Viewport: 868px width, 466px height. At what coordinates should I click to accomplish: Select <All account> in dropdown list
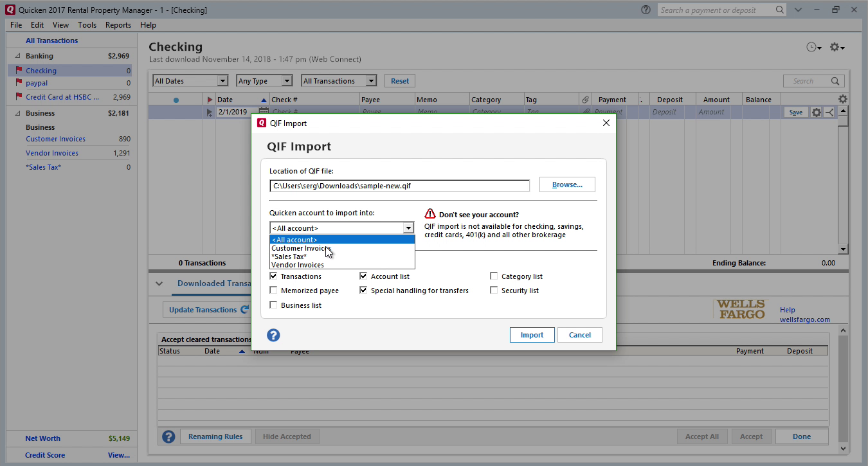click(342, 240)
